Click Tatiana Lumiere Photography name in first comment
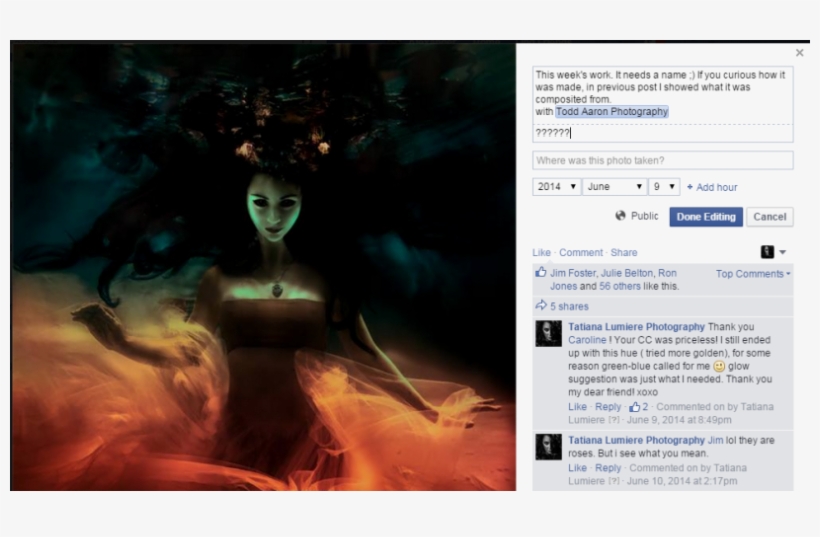Image resolution: width=820 pixels, height=537 pixels. click(636, 327)
